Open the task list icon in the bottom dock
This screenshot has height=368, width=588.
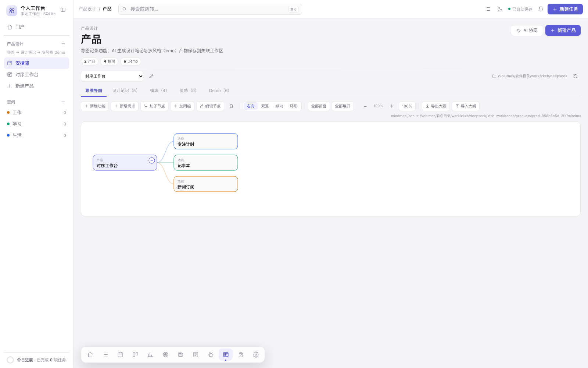pos(105,355)
